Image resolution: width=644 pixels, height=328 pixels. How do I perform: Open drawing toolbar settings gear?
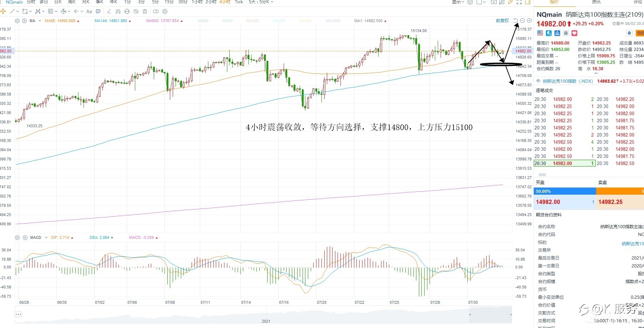click(x=165, y=11)
